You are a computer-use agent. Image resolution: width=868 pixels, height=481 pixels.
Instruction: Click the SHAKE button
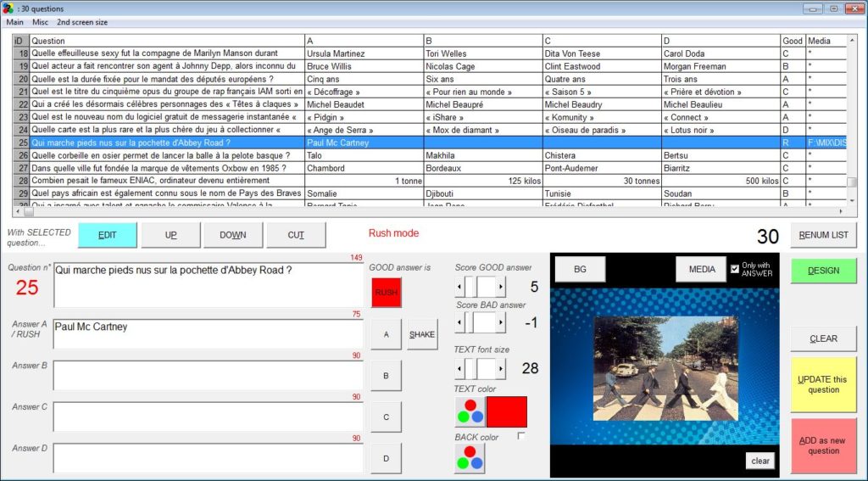(422, 334)
